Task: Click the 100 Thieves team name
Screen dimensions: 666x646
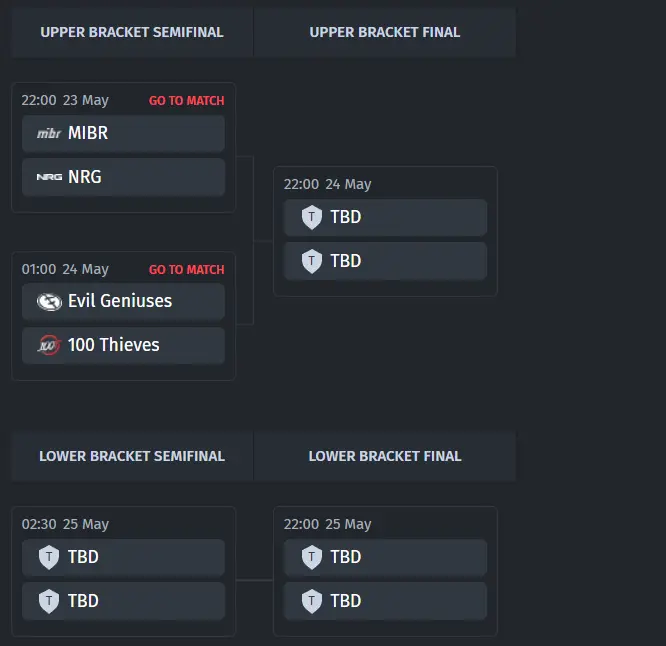Action: pyautogui.click(x=113, y=345)
